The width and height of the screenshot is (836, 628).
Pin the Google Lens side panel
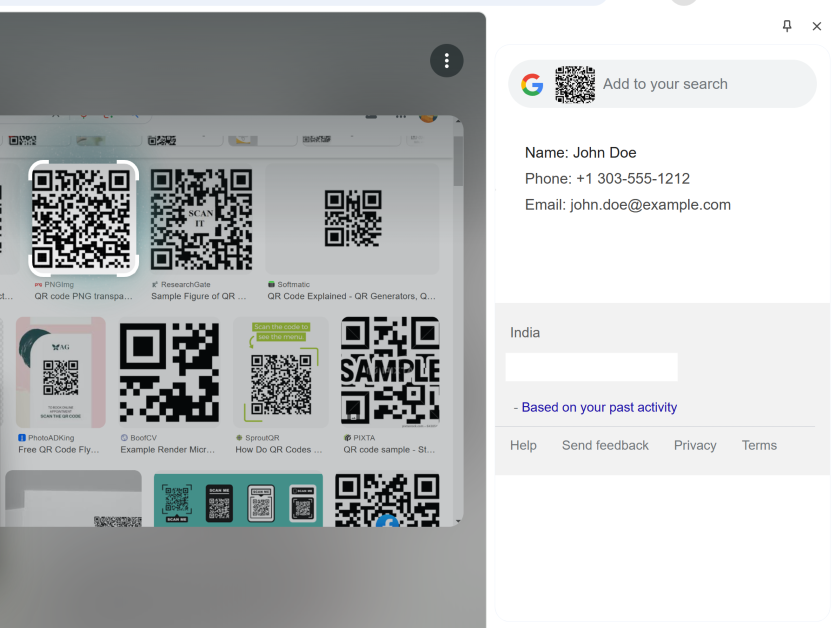787,26
